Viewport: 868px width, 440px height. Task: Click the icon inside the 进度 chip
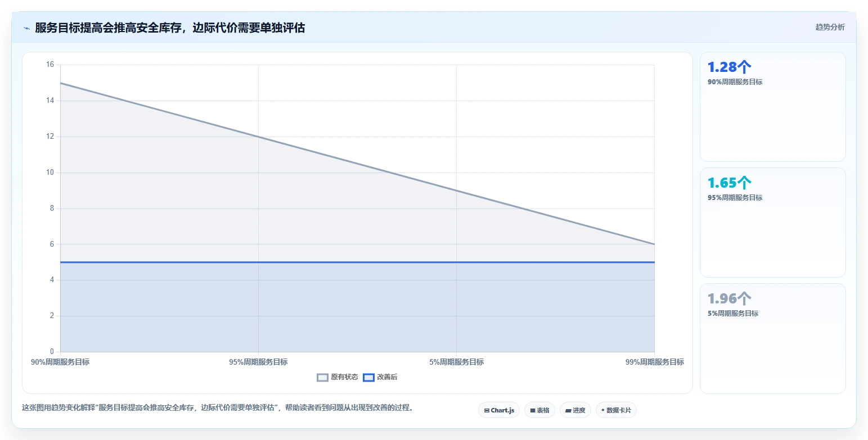tap(568, 411)
